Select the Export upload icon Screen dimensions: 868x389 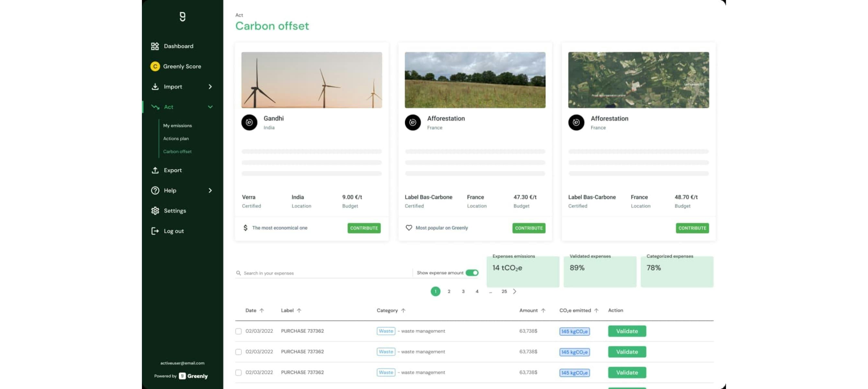point(155,170)
